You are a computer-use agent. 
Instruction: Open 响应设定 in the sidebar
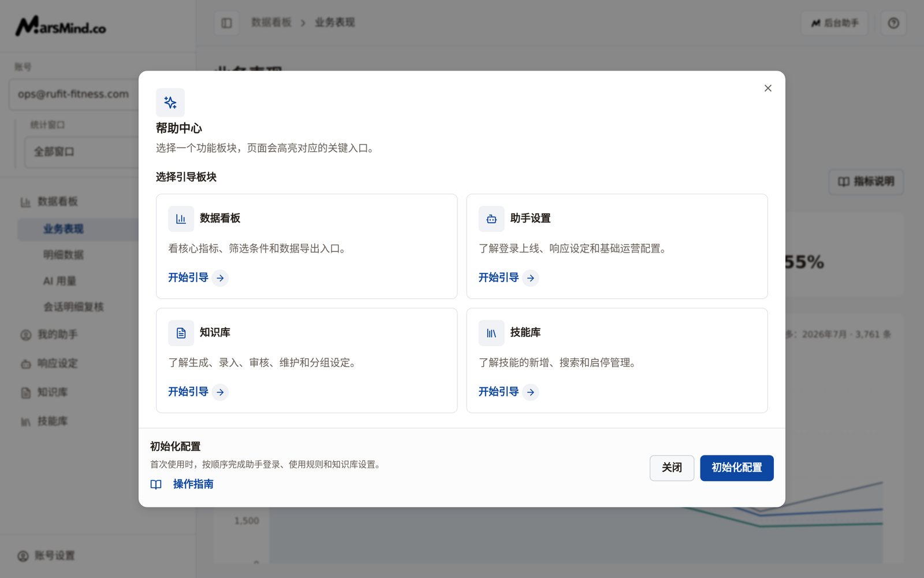57,364
